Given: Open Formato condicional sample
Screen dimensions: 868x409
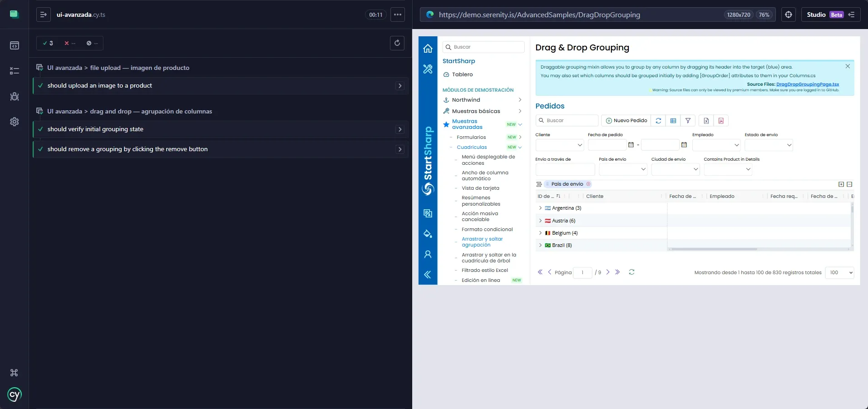Looking at the screenshot, I should 487,229.
